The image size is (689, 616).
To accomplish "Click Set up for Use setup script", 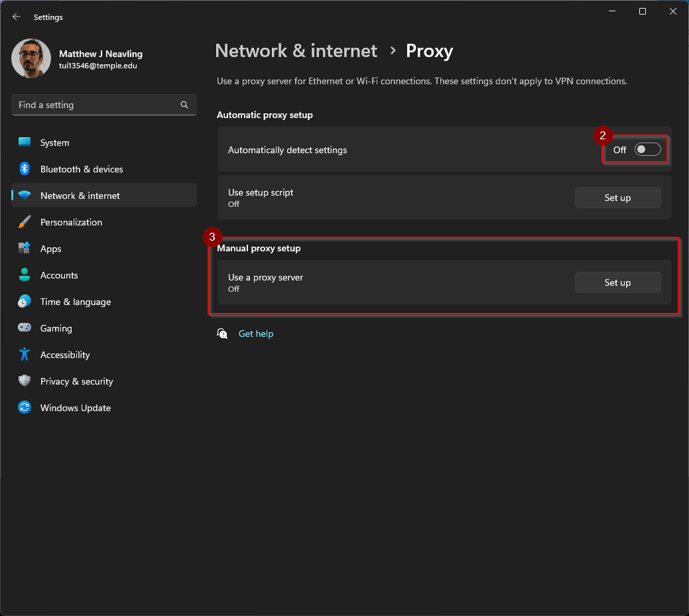I will coord(617,198).
